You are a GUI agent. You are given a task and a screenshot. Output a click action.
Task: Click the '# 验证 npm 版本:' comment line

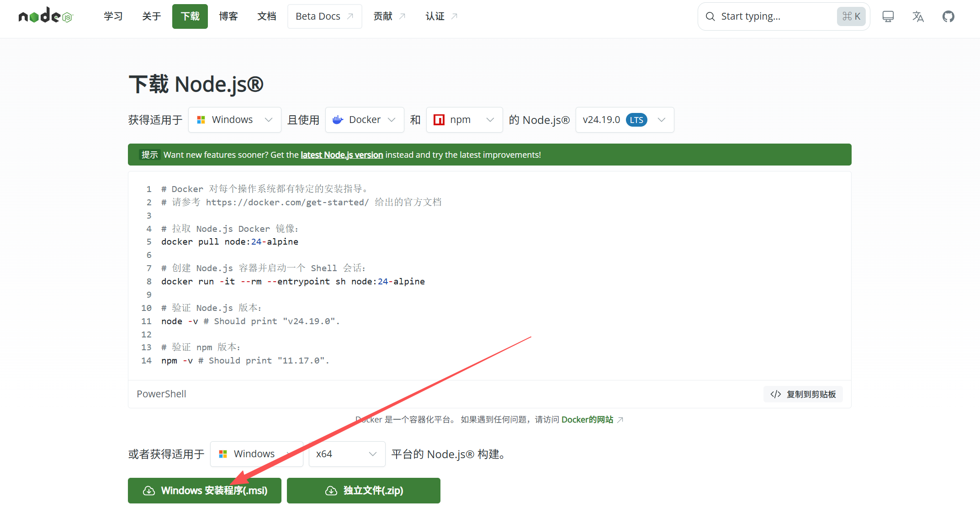tap(201, 348)
